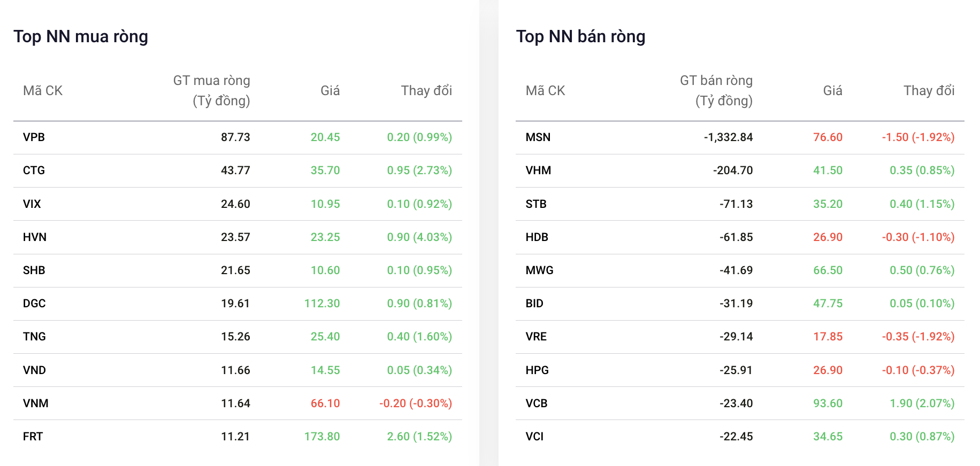Click the 41.50 price of VHM
Screen dimensions: 980x466
point(828,170)
